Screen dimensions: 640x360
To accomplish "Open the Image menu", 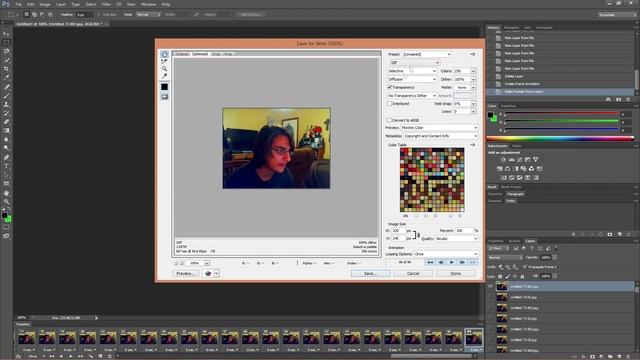I will pyautogui.click(x=45, y=4).
